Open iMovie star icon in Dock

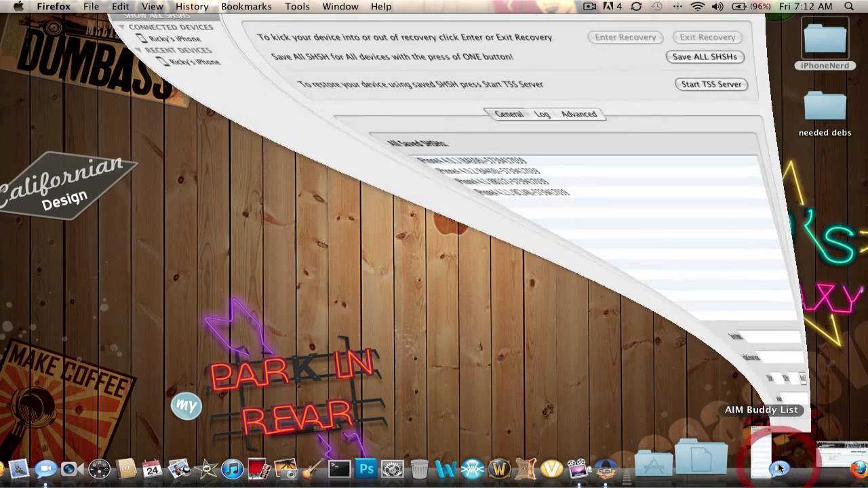(205, 468)
